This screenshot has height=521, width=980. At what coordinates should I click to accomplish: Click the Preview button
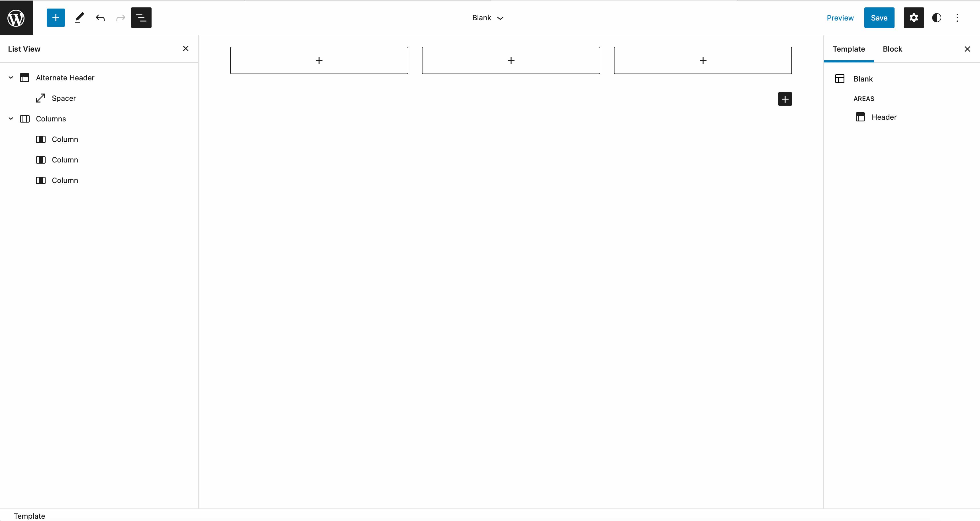840,17
